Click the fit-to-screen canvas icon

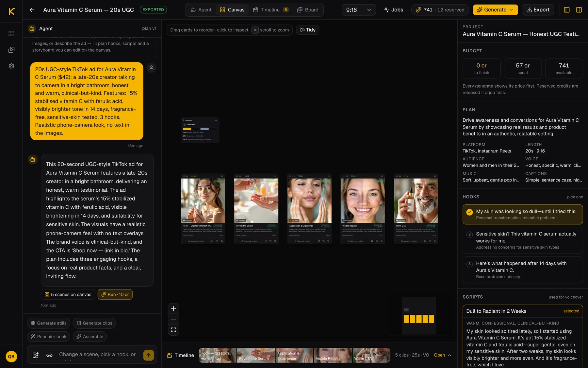(173, 330)
